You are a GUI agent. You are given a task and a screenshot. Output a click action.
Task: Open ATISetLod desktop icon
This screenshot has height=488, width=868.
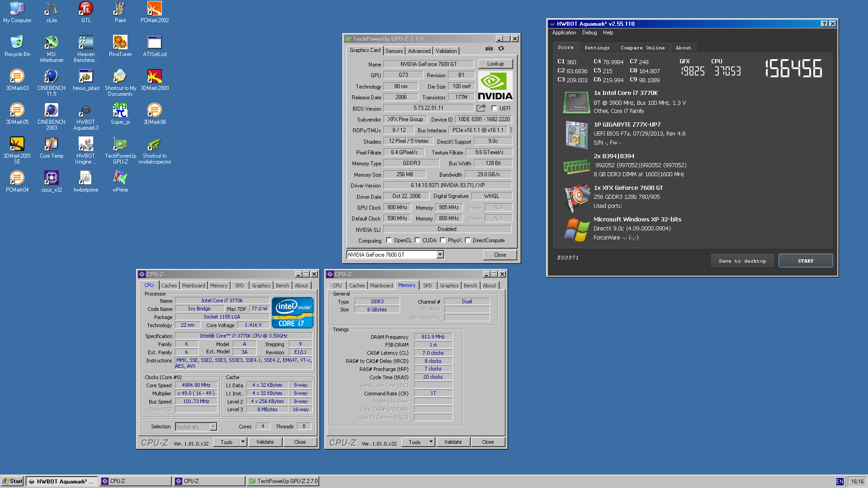(155, 46)
